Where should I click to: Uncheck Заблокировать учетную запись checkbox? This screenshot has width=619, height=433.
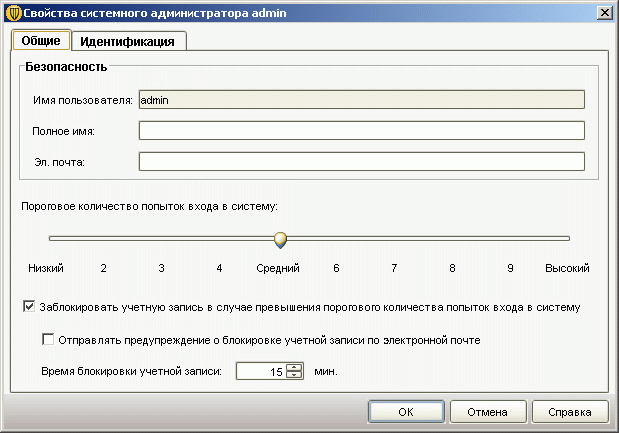(x=28, y=307)
